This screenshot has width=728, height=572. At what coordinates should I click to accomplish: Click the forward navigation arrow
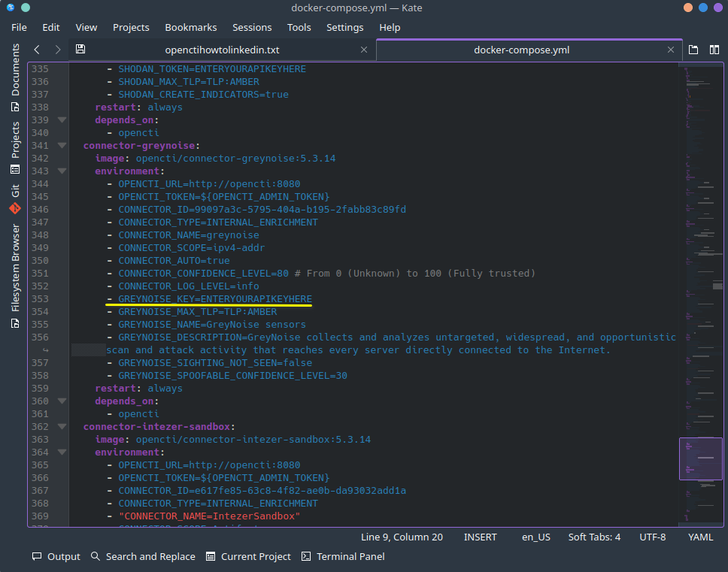58,50
